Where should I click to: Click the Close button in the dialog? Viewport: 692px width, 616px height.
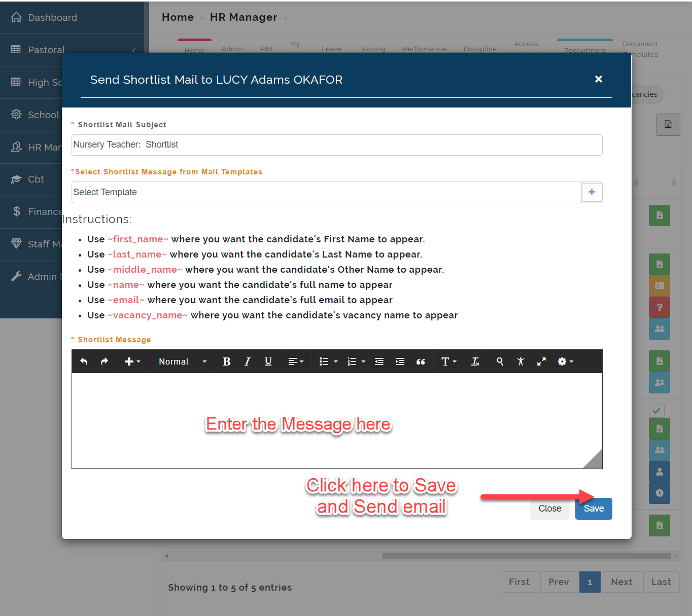tap(550, 509)
